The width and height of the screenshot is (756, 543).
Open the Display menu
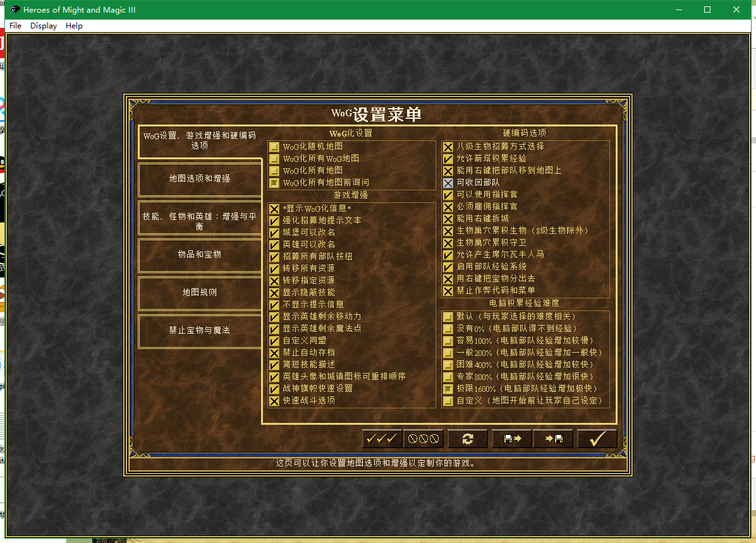click(44, 25)
